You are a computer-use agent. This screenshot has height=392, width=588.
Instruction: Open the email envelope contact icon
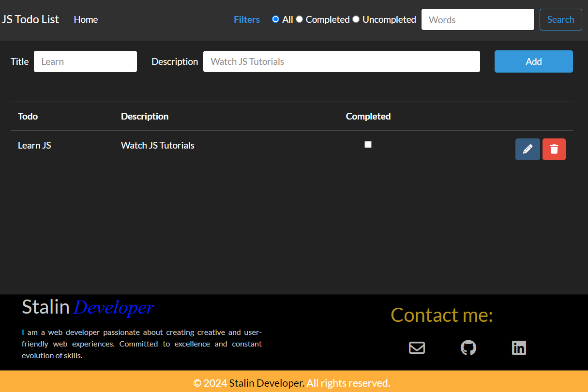click(417, 348)
